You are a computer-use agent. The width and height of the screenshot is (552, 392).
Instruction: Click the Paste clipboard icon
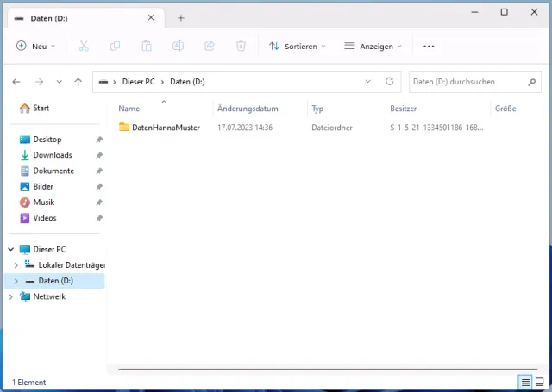pyautogui.click(x=147, y=46)
